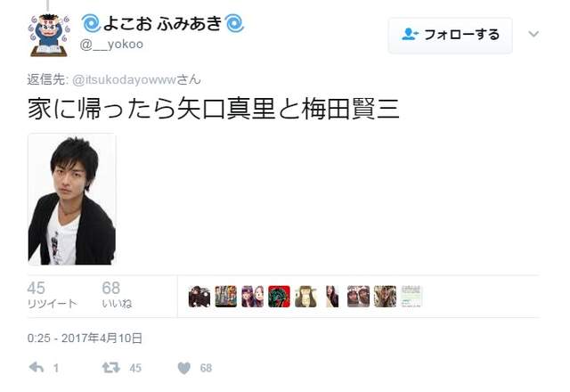This screenshot has width=570, height=392.
Task: Click the liker avatar with hat figure
Action: 305,297
